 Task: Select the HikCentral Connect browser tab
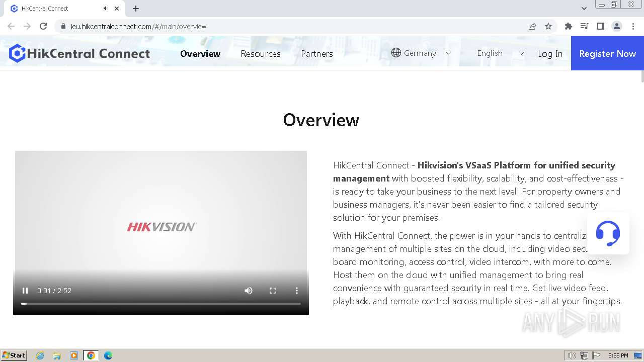coord(65,9)
